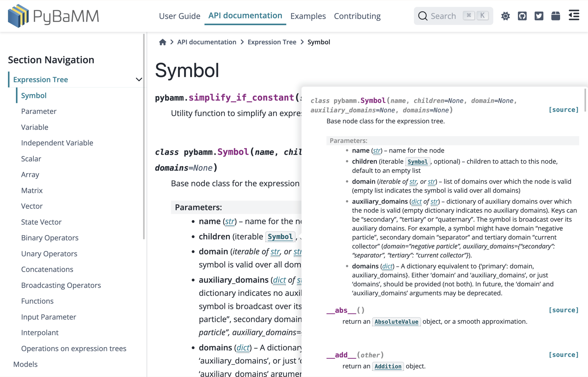Click the AbsoluteValue class link
The image size is (588, 377).
pyautogui.click(x=396, y=322)
